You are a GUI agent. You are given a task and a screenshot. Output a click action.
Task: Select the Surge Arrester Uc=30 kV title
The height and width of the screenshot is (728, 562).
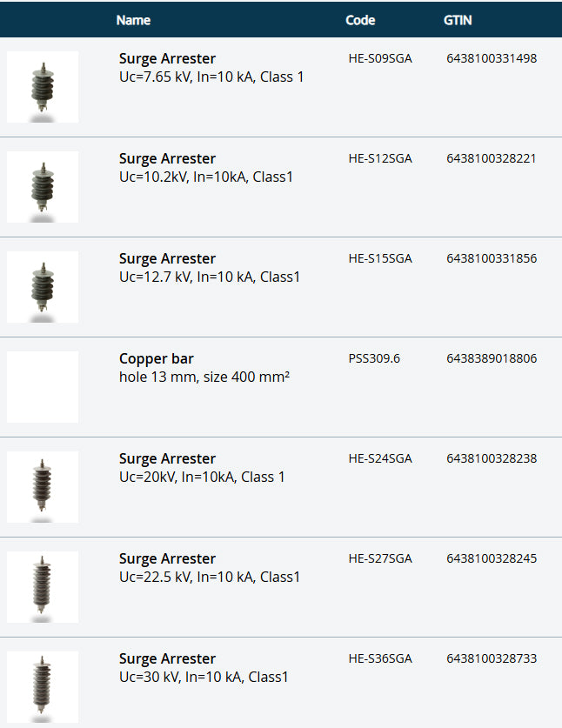pyautogui.click(x=167, y=659)
